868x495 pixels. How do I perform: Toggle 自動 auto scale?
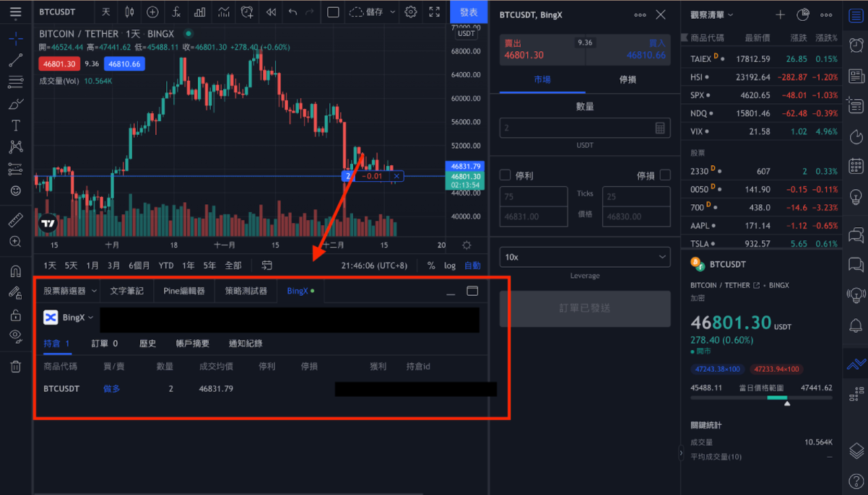click(472, 266)
